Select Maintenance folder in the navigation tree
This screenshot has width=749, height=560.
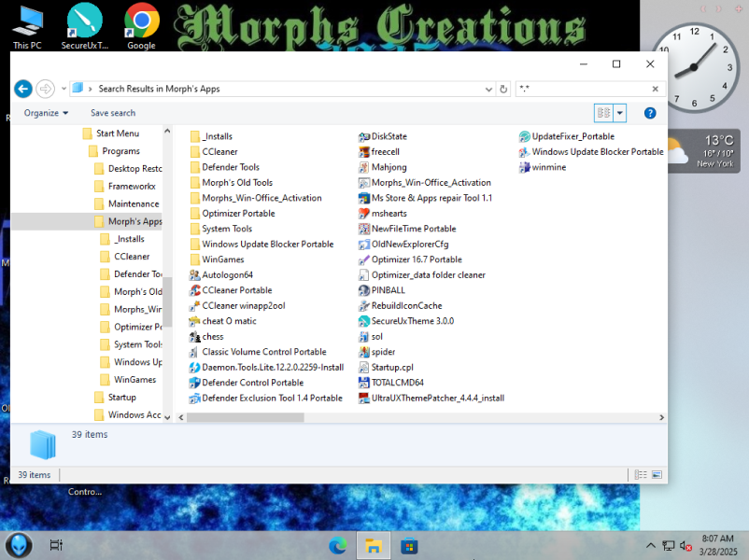[x=134, y=203]
